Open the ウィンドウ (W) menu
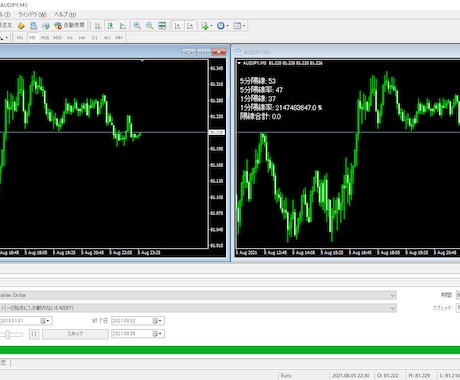 pyautogui.click(x=32, y=14)
